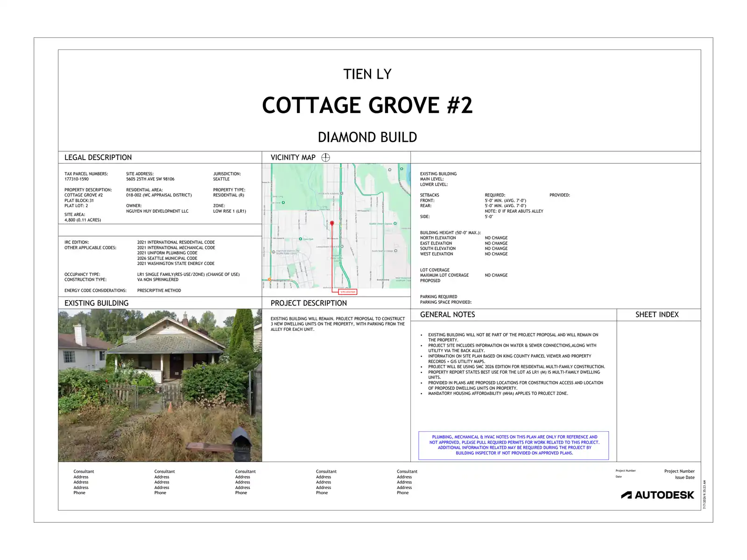Click 2021 INTERNATIONAL RESIDENTIAL CODE text

(176, 243)
